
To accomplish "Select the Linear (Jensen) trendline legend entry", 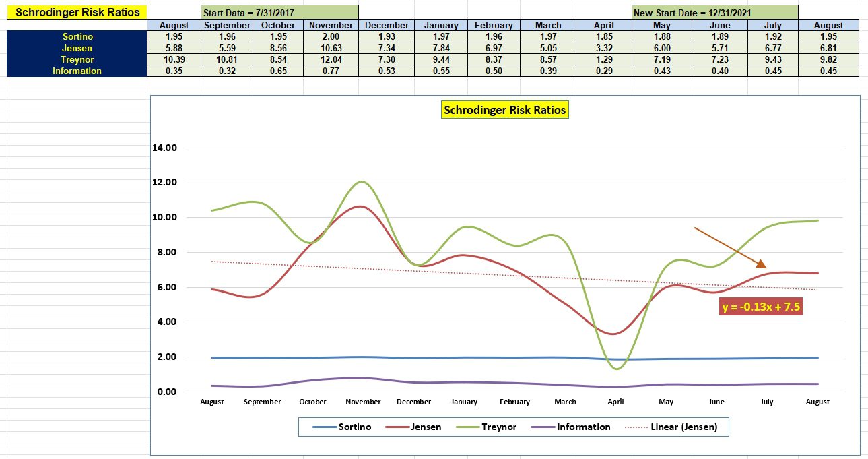I will click(673, 427).
